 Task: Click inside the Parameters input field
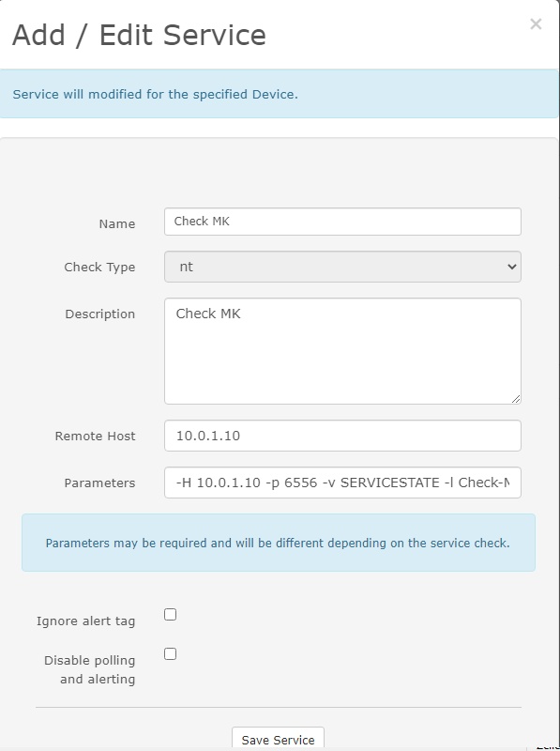(342, 483)
